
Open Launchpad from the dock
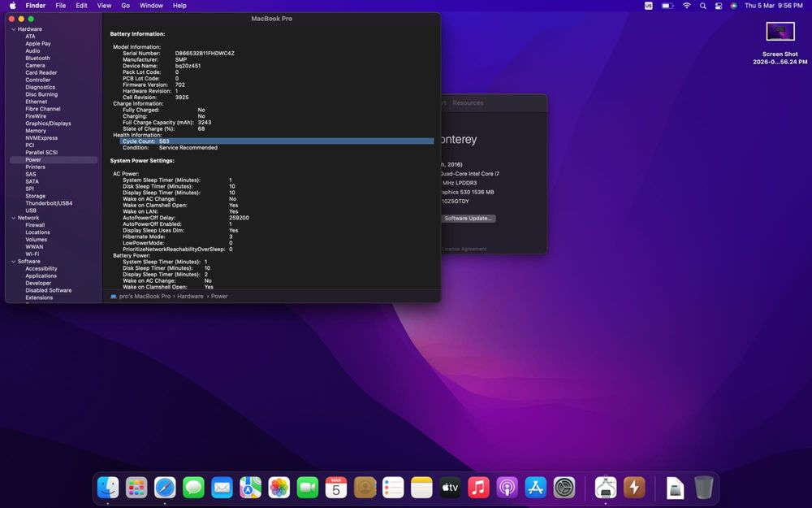136,487
